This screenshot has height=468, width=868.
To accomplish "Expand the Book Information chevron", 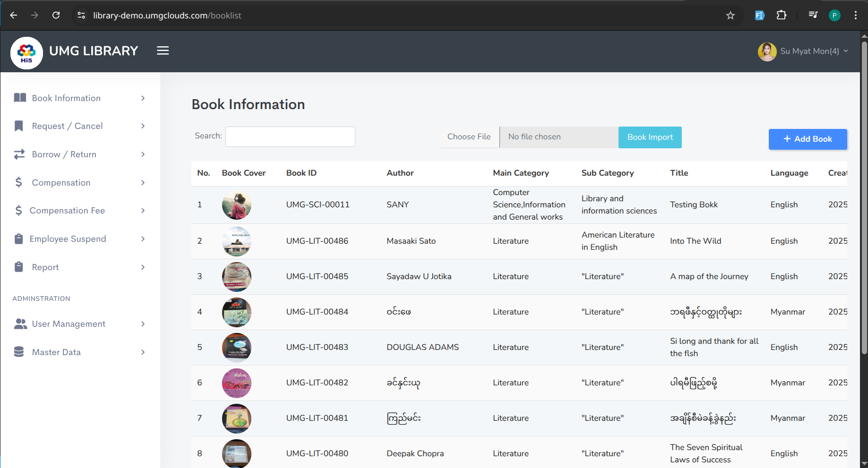I will [143, 98].
